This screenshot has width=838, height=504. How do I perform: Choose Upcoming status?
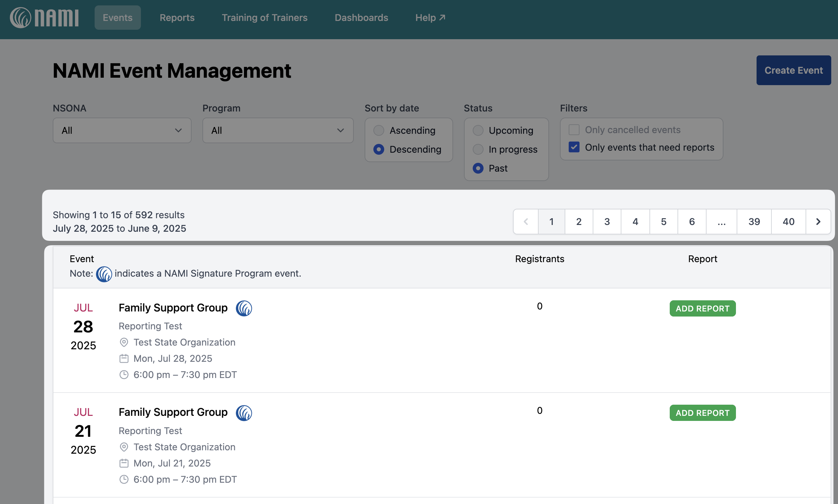tap(478, 130)
